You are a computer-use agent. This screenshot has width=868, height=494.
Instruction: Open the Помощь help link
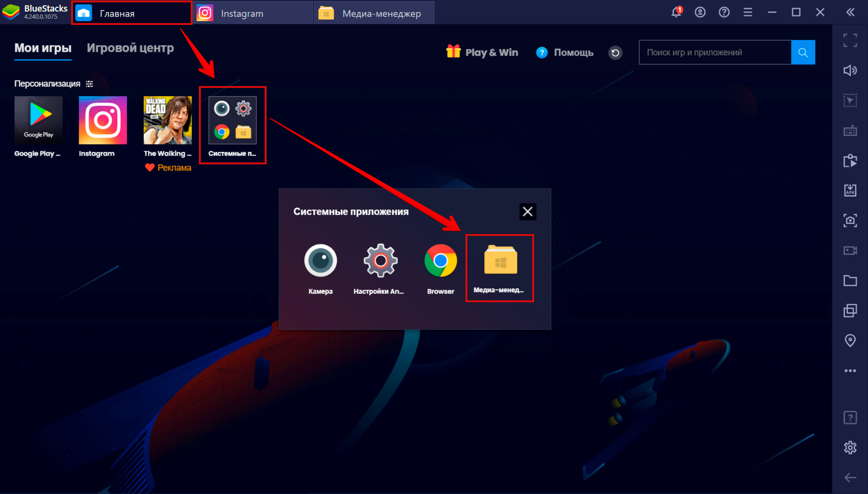pyautogui.click(x=564, y=52)
